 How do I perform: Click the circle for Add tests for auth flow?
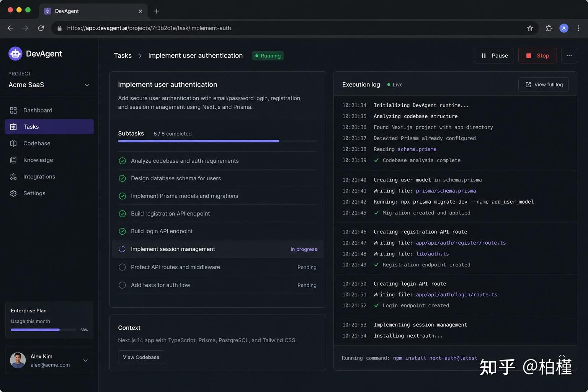(122, 285)
